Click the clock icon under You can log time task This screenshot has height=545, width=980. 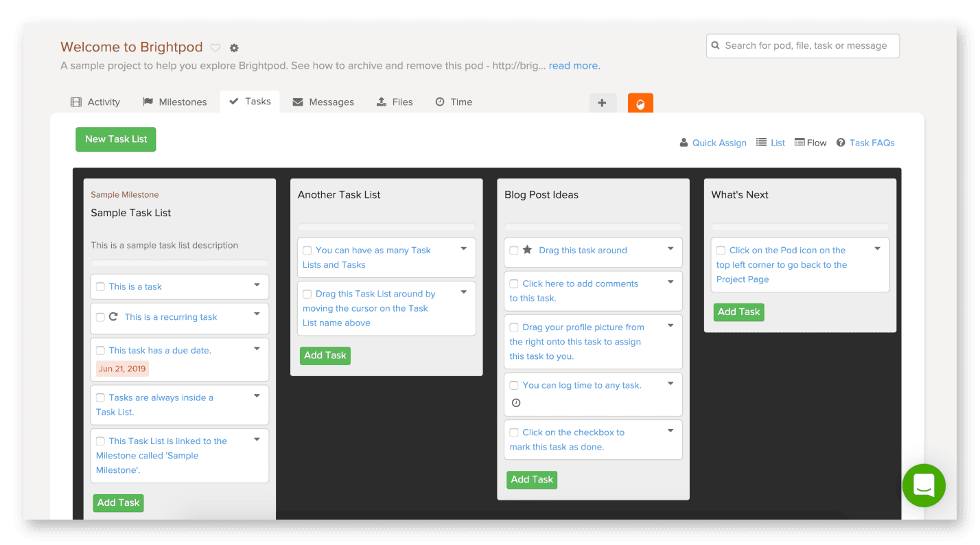(516, 403)
